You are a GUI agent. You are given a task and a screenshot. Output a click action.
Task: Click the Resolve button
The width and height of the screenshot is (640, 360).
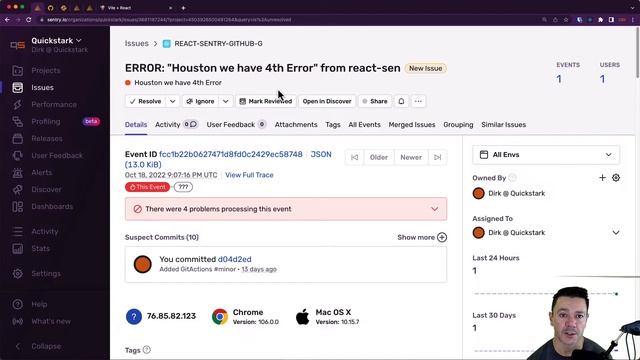146,101
